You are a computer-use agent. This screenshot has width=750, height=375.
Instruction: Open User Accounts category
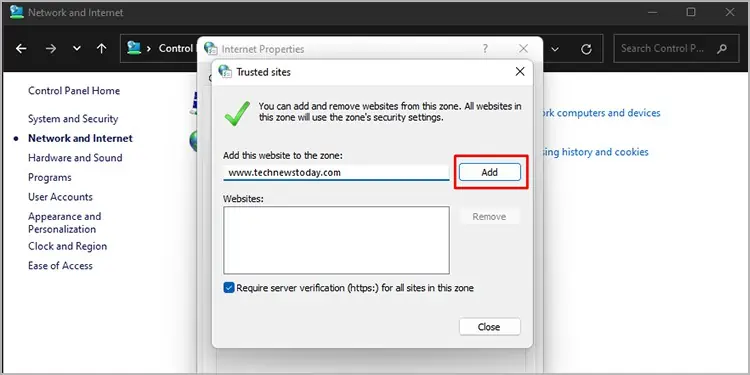[60, 197]
